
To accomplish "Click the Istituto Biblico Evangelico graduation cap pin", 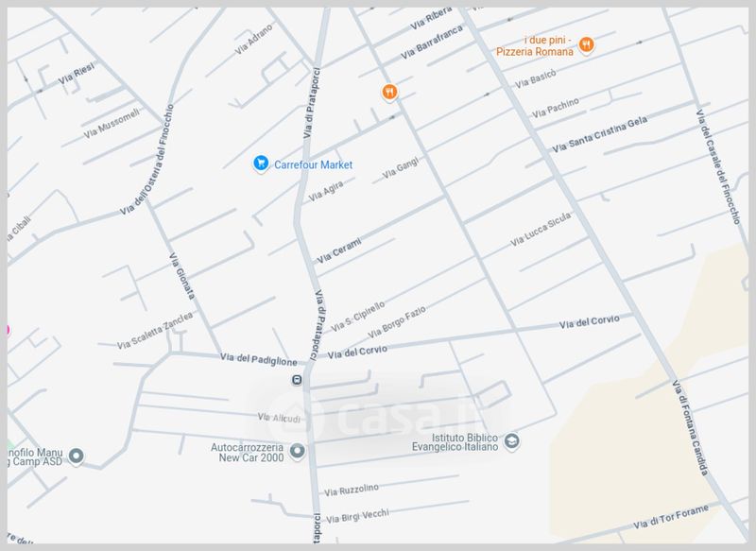I will 511,441.
